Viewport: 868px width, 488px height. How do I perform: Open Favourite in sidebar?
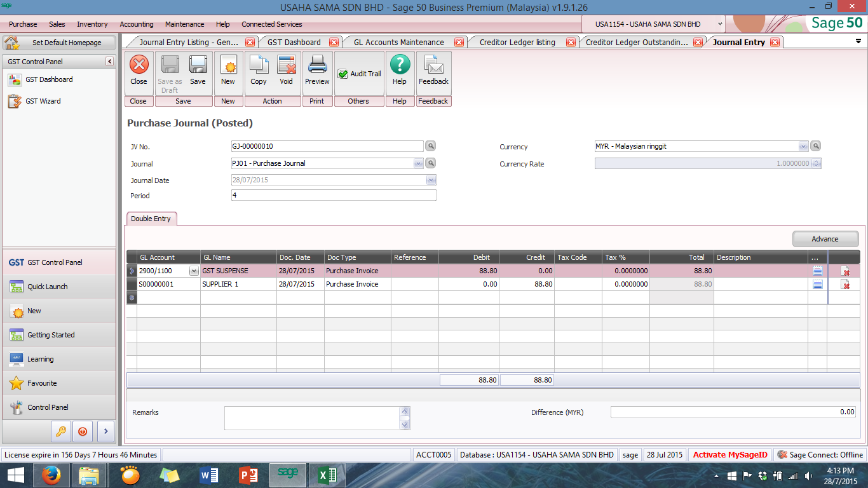click(x=59, y=383)
